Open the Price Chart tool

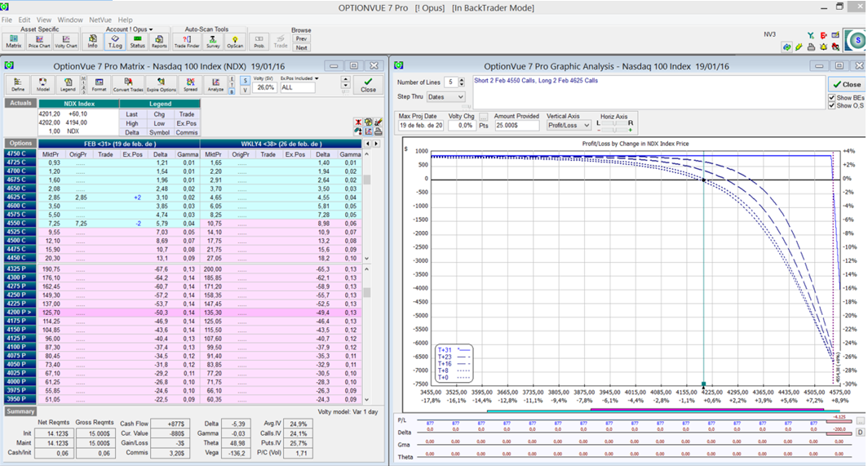[x=39, y=41]
